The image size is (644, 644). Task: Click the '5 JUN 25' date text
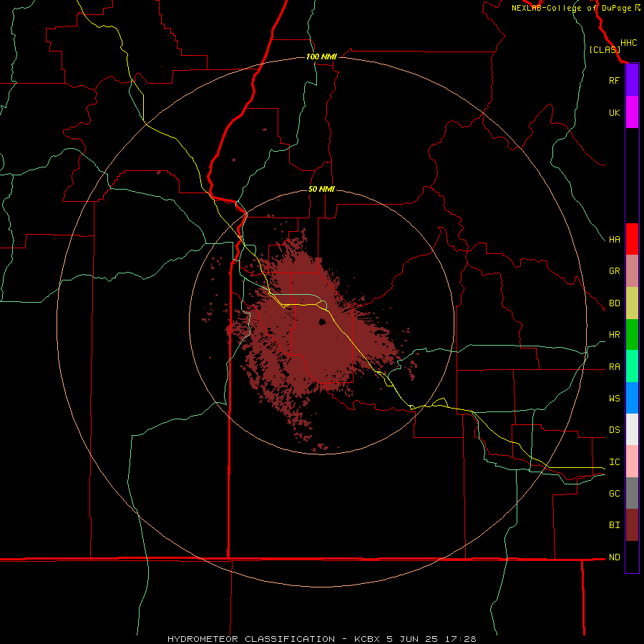point(412,639)
